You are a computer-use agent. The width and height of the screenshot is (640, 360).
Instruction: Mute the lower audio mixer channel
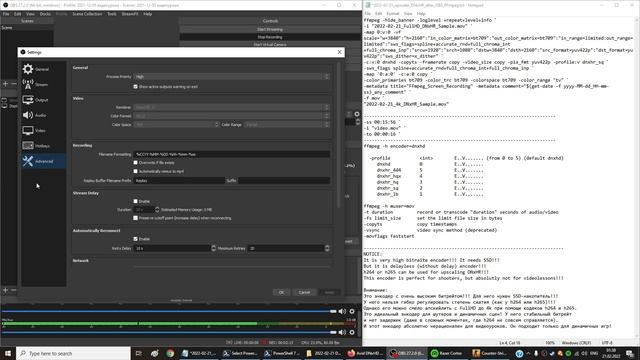(342, 332)
